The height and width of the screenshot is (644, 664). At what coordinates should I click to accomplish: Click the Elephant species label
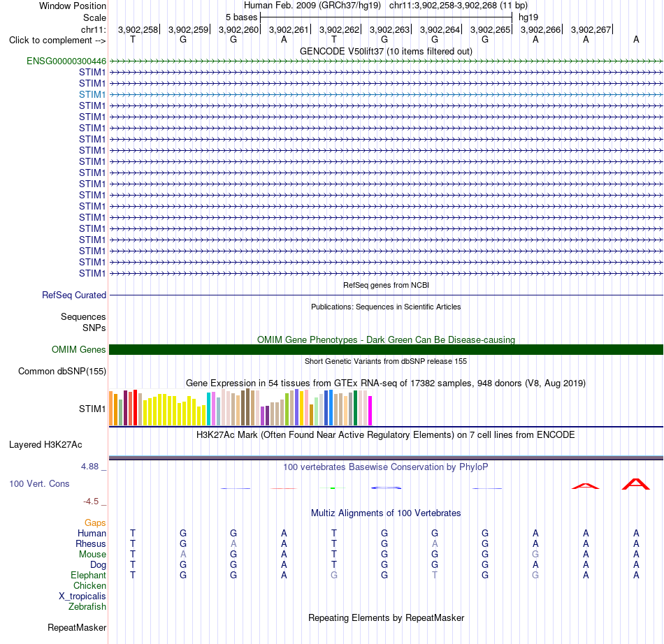pyautogui.click(x=88, y=576)
